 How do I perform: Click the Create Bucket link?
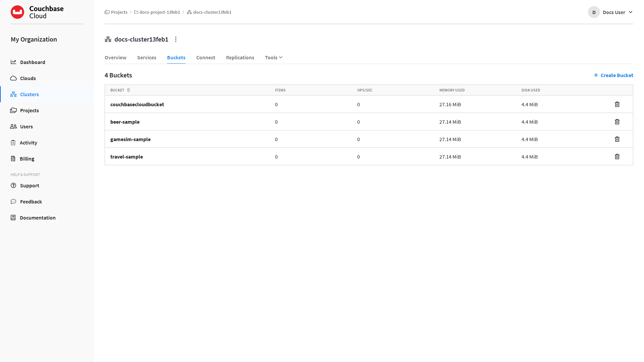[616, 75]
